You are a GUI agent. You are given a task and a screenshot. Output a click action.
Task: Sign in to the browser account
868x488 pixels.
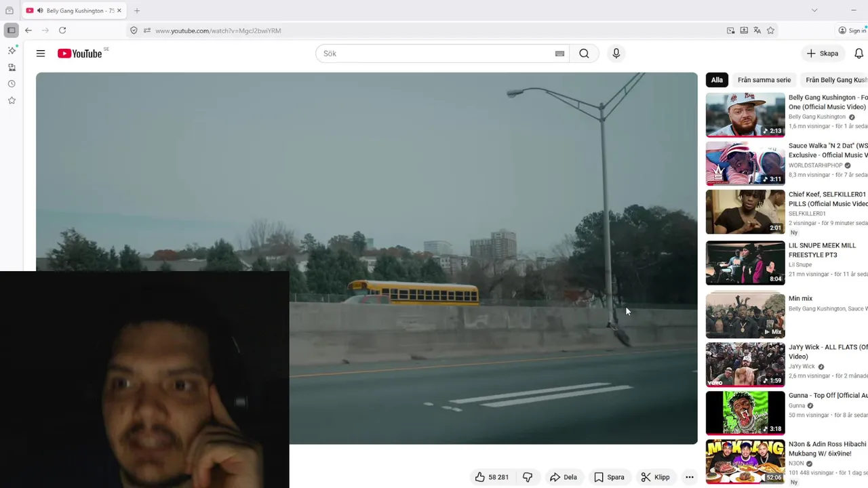(x=852, y=30)
